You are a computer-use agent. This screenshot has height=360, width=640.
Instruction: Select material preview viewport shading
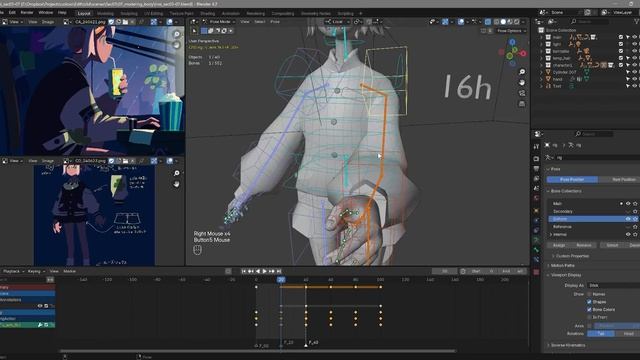point(510,22)
